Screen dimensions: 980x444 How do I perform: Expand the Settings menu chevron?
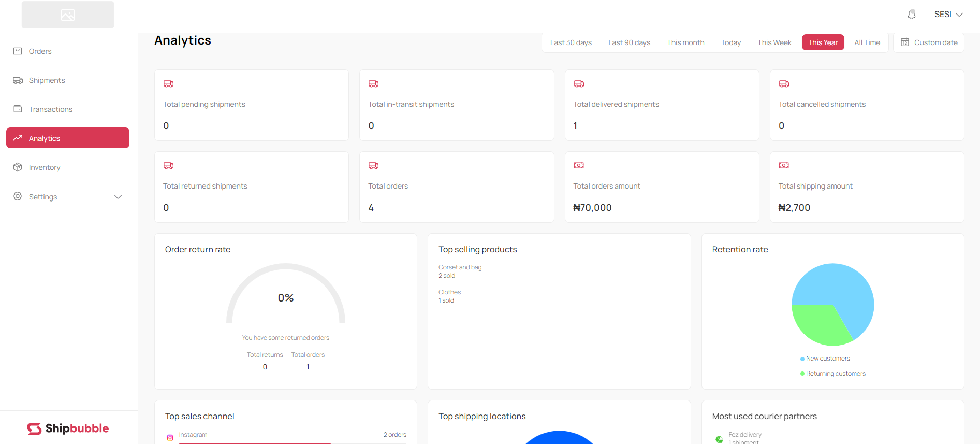pos(118,197)
